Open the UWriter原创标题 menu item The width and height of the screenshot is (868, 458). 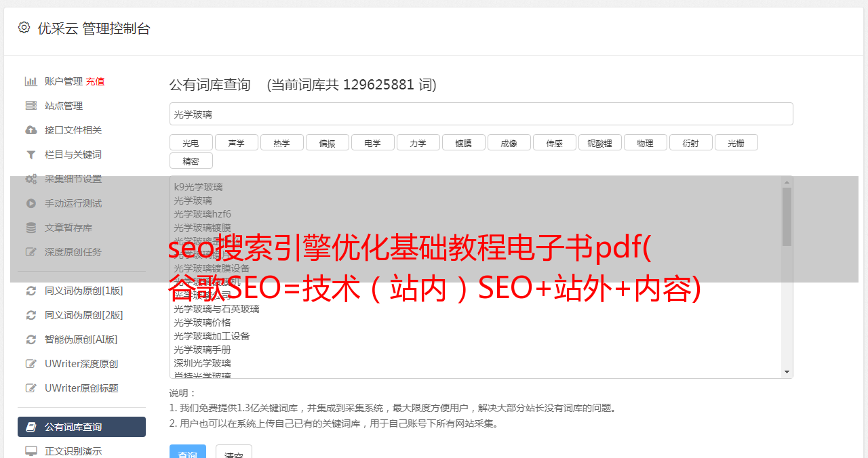(x=81, y=388)
